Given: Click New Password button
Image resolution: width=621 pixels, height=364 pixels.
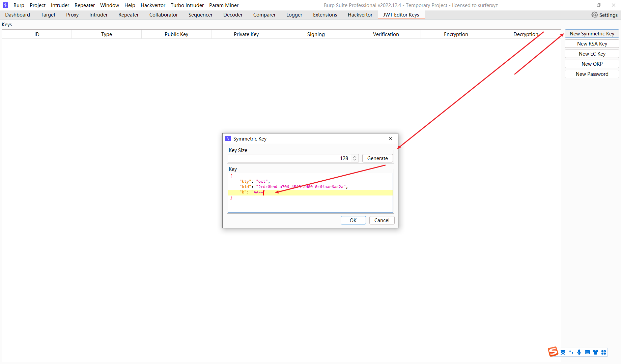Looking at the screenshot, I should point(592,74).
